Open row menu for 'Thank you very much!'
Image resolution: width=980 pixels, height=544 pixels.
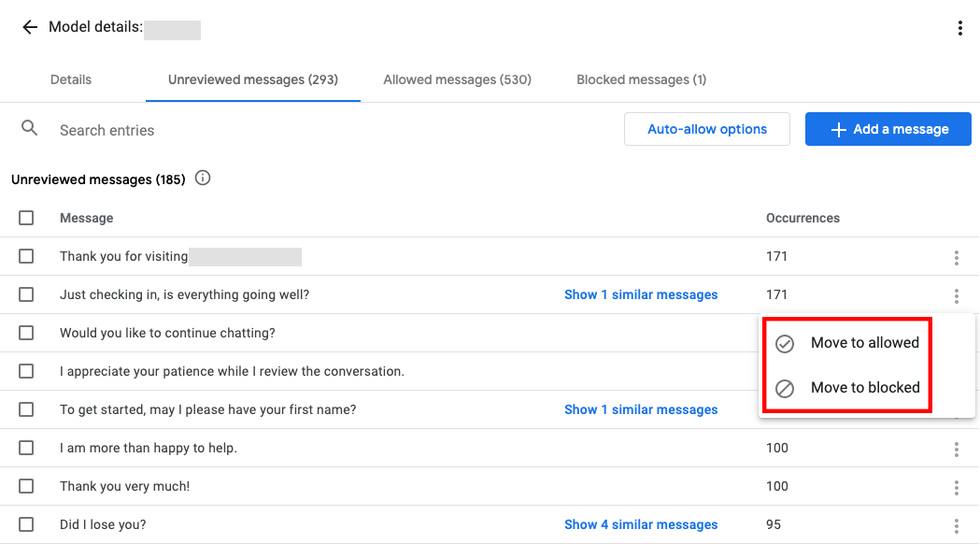956,487
